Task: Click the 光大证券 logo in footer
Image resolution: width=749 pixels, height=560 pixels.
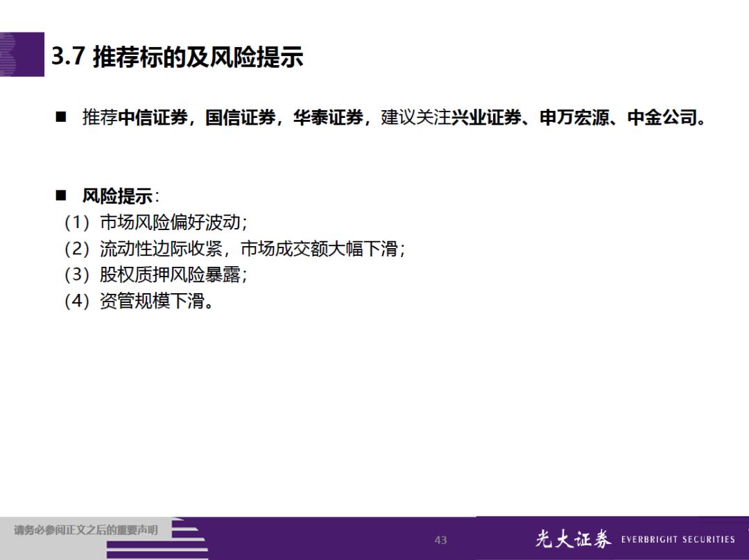Action: (574, 539)
